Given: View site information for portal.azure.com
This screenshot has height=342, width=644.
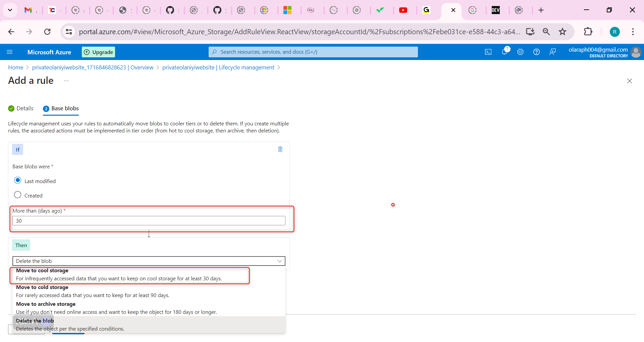Looking at the screenshot, I should coord(69,32).
